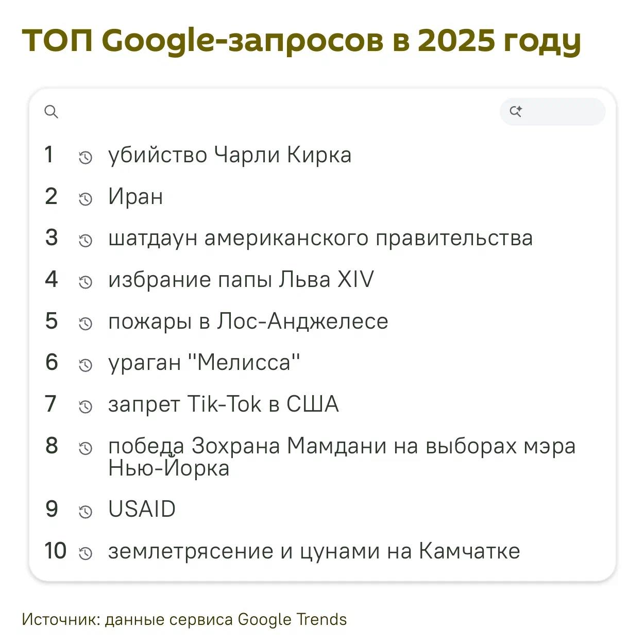Click history clock icon next to "Иран"

coord(86,199)
